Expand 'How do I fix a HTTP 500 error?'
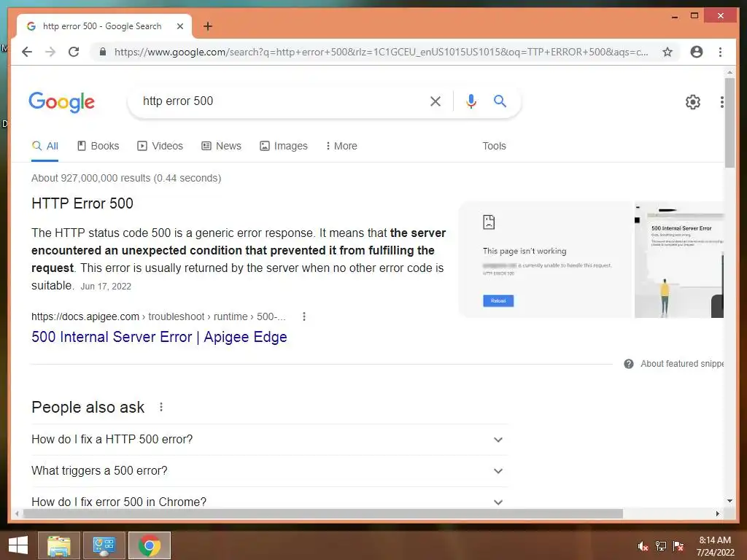This screenshot has width=747, height=560. point(270,440)
